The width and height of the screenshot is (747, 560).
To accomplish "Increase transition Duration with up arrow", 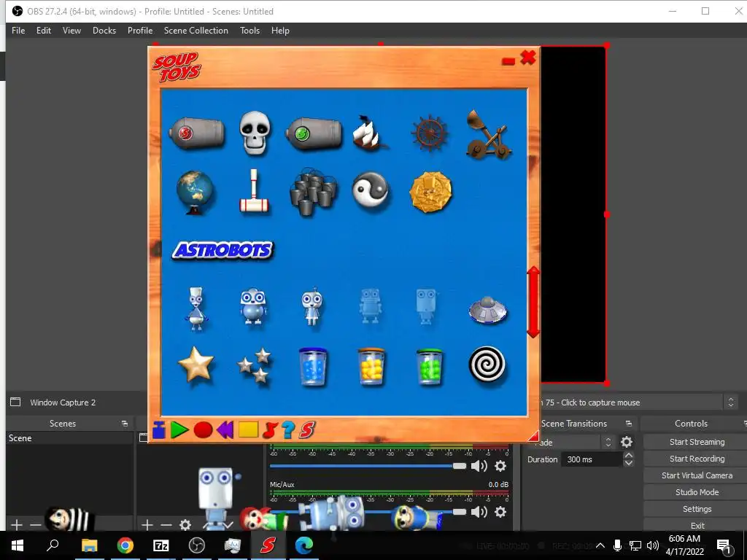I will tap(628, 456).
